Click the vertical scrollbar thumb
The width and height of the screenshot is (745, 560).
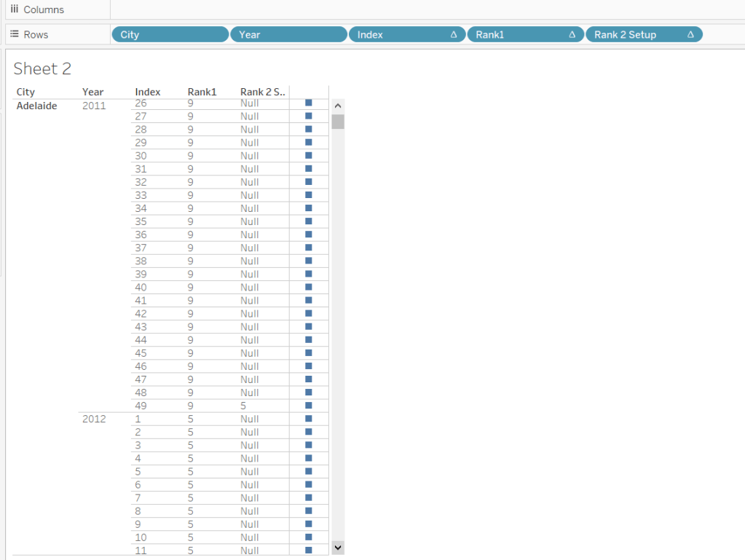[337, 121]
